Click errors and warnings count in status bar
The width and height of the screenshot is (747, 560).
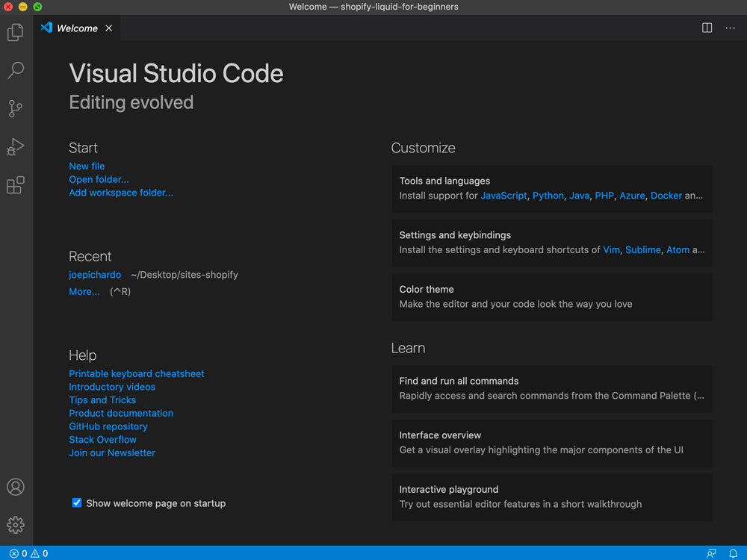pos(28,553)
